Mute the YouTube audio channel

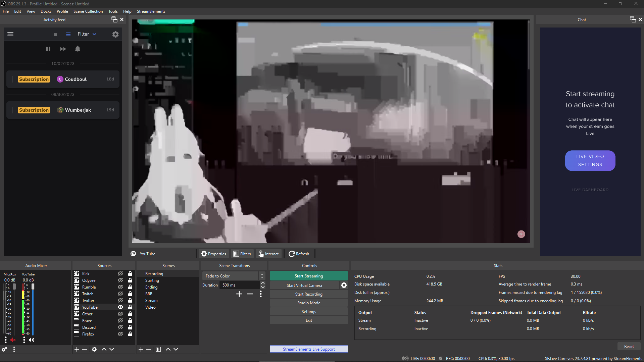pos(32,340)
